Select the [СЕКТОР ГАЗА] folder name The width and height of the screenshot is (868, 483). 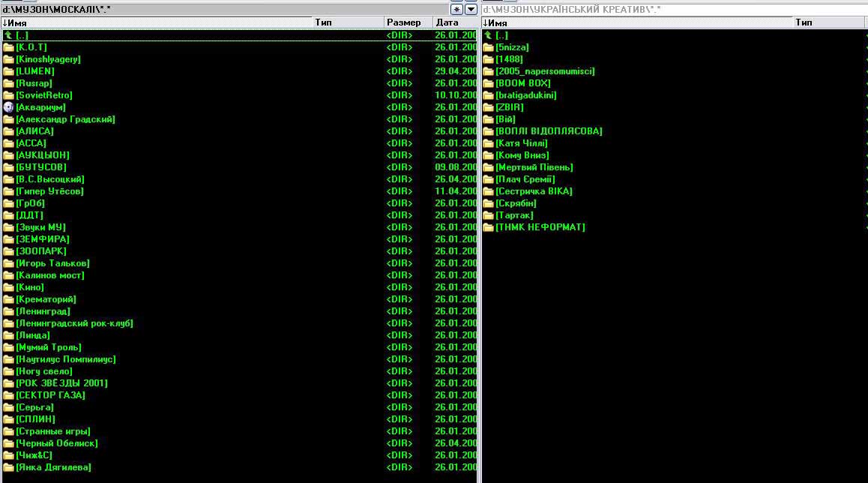point(51,395)
